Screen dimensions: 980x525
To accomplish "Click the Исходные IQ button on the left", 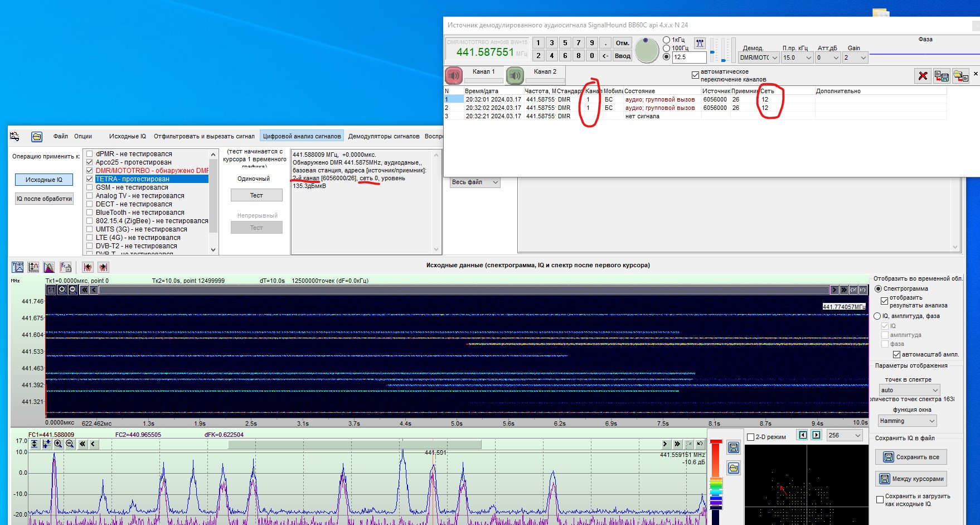I will pyautogui.click(x=44, y=180).
